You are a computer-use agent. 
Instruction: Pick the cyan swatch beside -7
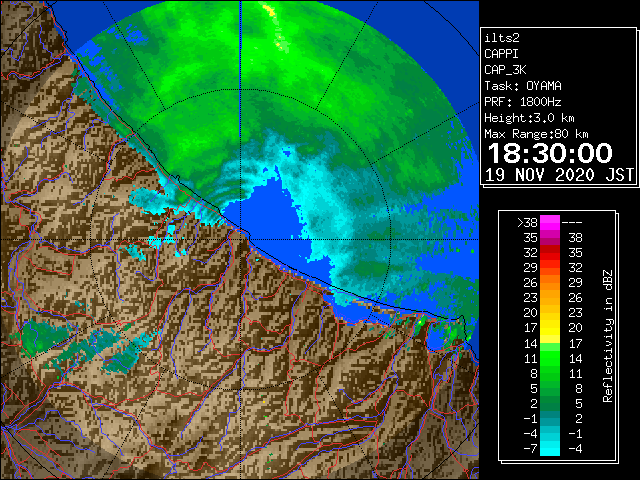[x=550, y=449]
